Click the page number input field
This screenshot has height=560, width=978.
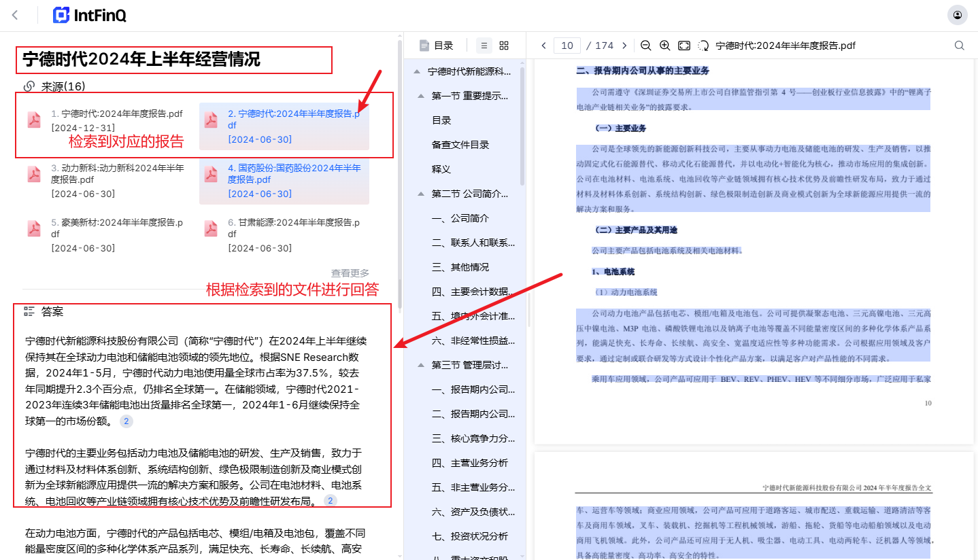click(567, 46)
